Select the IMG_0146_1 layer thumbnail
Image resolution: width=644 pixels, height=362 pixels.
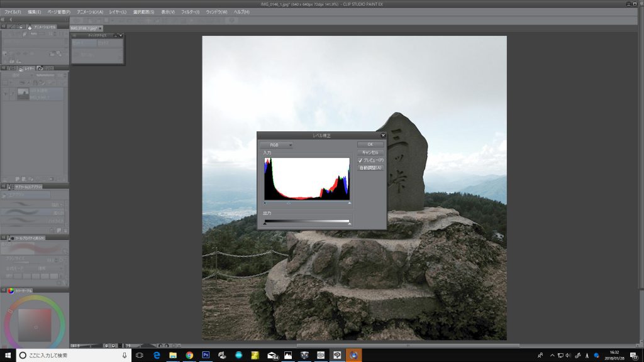[x=23, y=94]
